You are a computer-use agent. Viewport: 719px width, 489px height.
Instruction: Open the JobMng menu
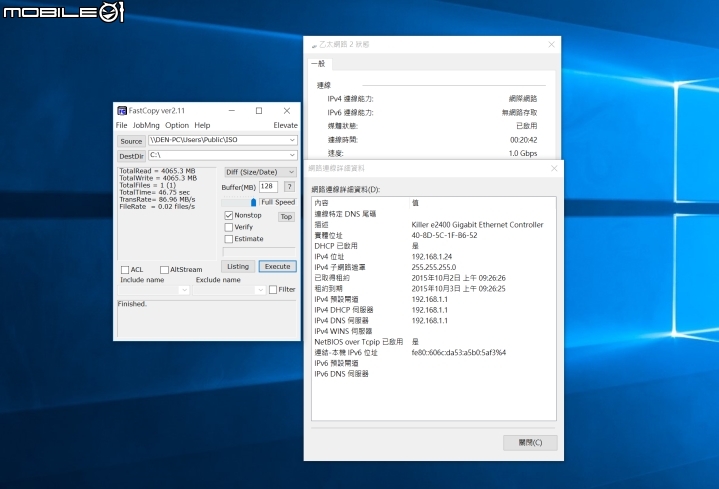click(146, 125)
